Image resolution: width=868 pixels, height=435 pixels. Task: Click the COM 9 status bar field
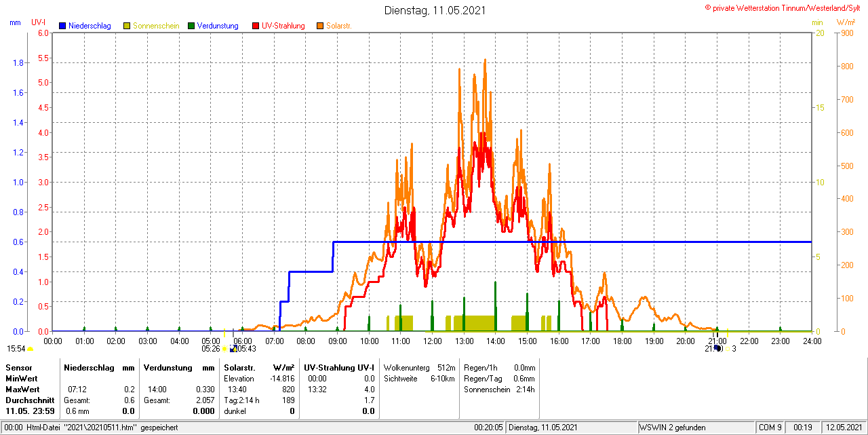pos(770,428)
